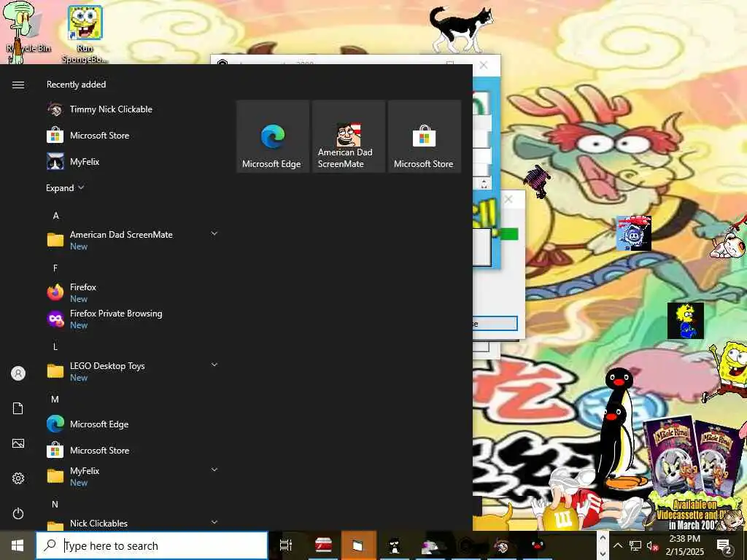Click the Microsoft Store pinned tile
Viewport: 747px width, 560px height.
tap(424, 136)
